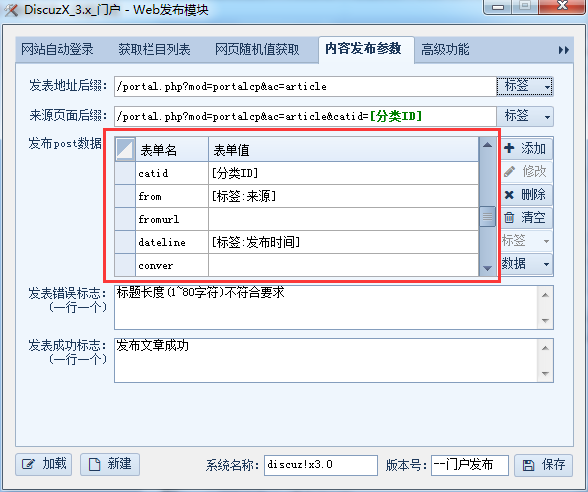The width and height of the screenshot is (588, 492).
Task: Click the post data table scrollbar thumb
Action: click(x=488, y=216)
